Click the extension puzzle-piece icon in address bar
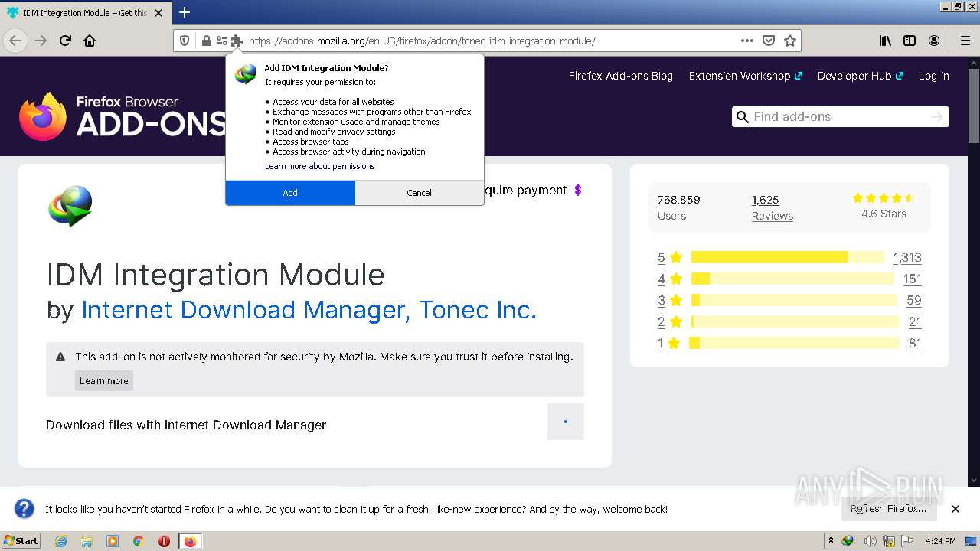Image resolution: width=980 pixels, height=551 pixels. point(237,41)
